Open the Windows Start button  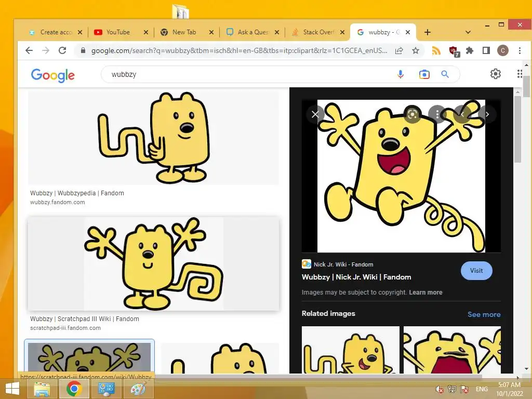12,389
